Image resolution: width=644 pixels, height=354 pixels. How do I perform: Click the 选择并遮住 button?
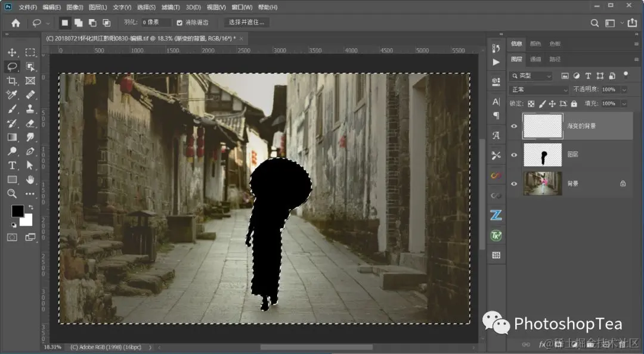pos(246,22)
